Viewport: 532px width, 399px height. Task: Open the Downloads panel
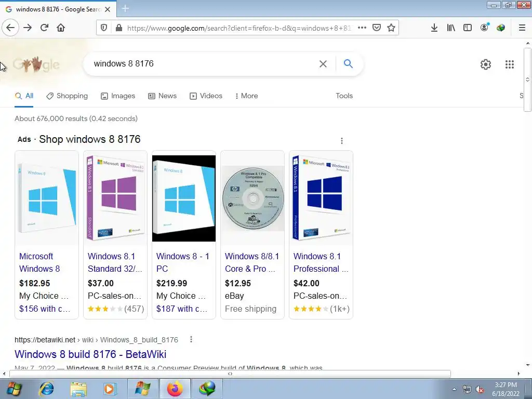point(434,28)
